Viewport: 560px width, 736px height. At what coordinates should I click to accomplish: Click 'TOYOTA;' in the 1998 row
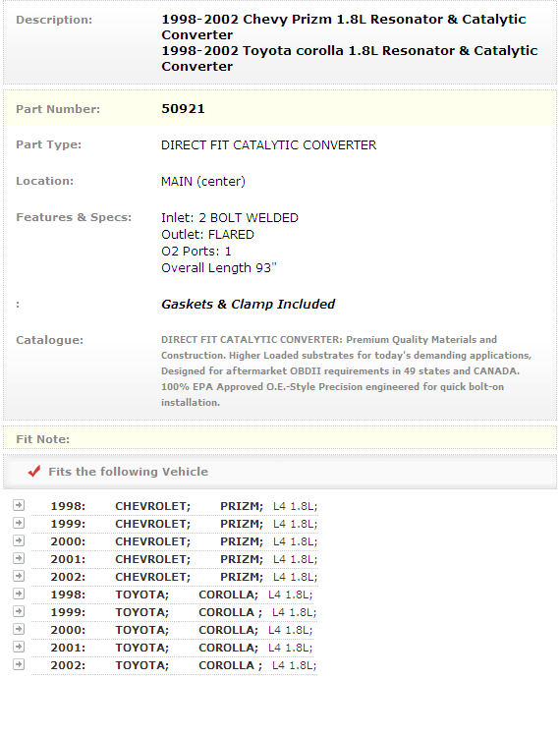tap(141, 594)
